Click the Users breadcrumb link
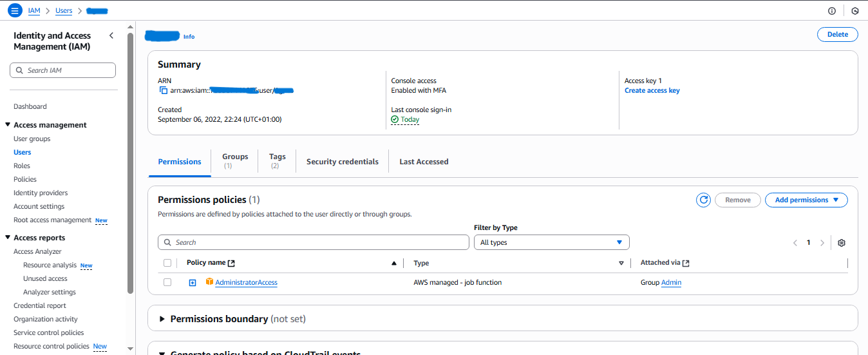Viewport: 868px width, 355px height. pos(64,11)
